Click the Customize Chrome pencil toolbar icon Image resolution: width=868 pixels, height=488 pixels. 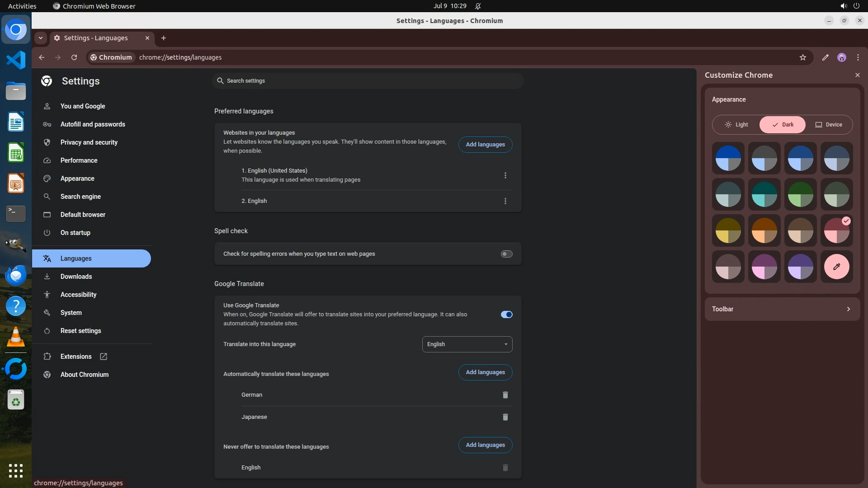tap(825, 57)
